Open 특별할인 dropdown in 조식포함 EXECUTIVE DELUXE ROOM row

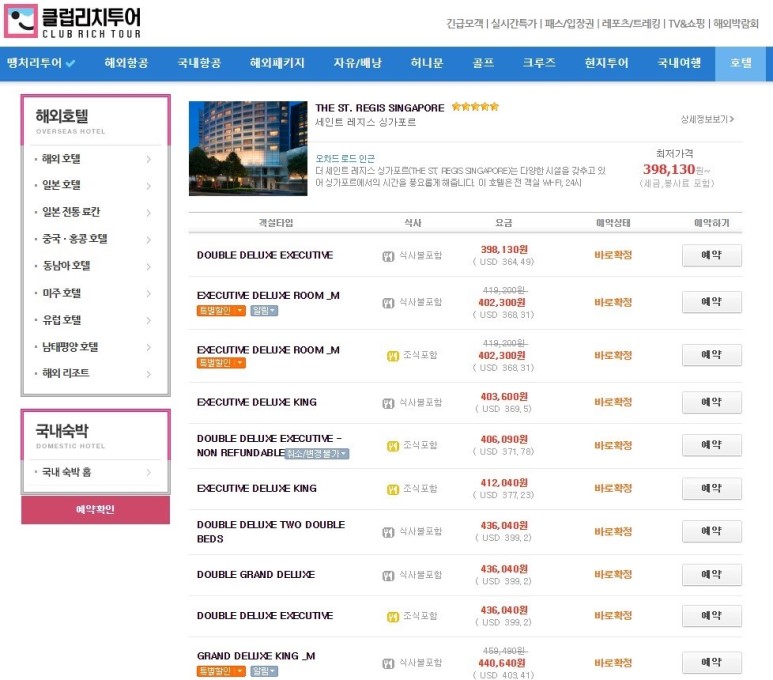click(x=221, y=363)
